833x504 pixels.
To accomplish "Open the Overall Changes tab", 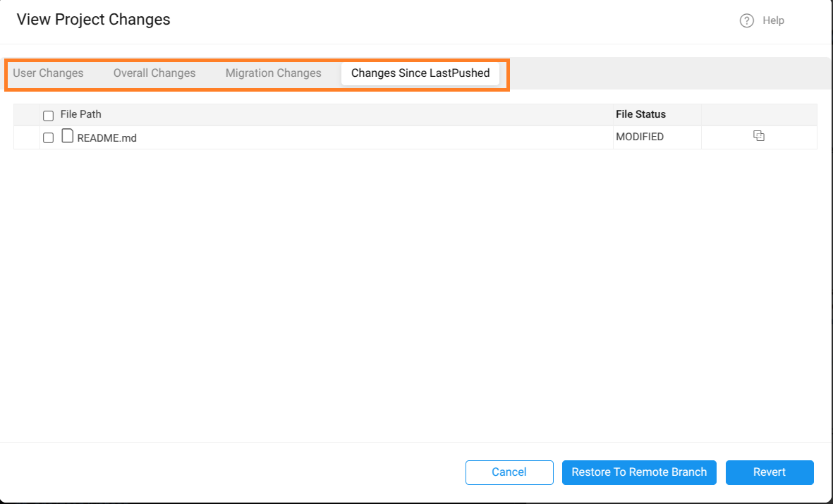I will [x=154, y=73].
